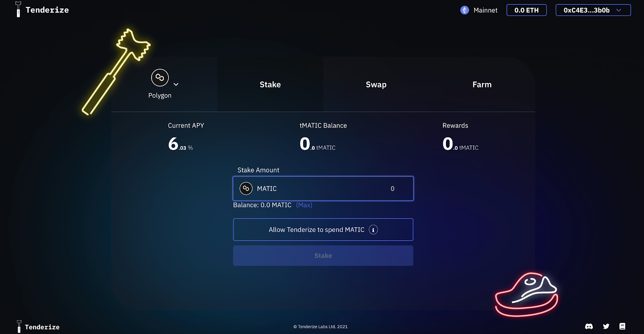The height and width of the screenshot is (334, 644).
Task: Click the Polygon protocol icon
Action: click(160, 78)
